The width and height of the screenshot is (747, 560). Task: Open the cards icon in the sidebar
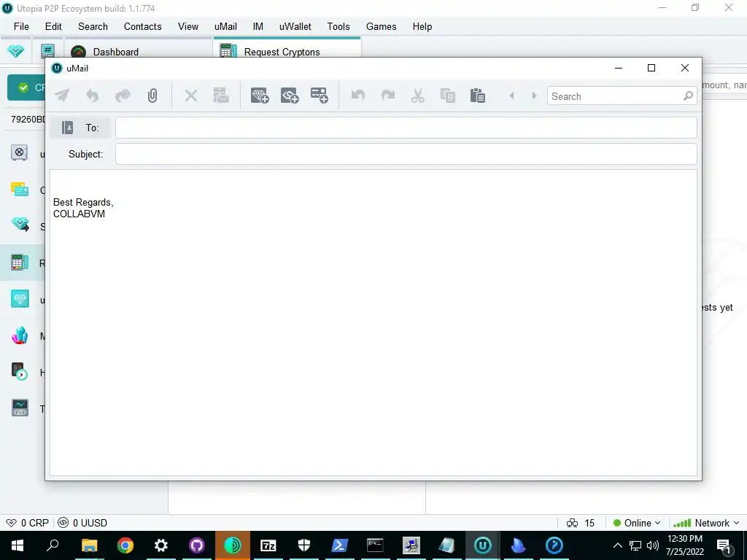(20, 190)
